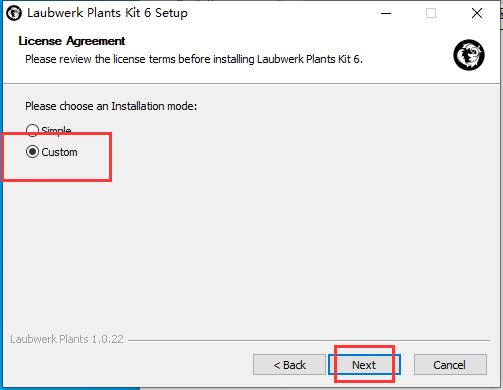Viewport: 503px width, 390px height.
Task: Click the license review instruction text
Action: point(194,59)
